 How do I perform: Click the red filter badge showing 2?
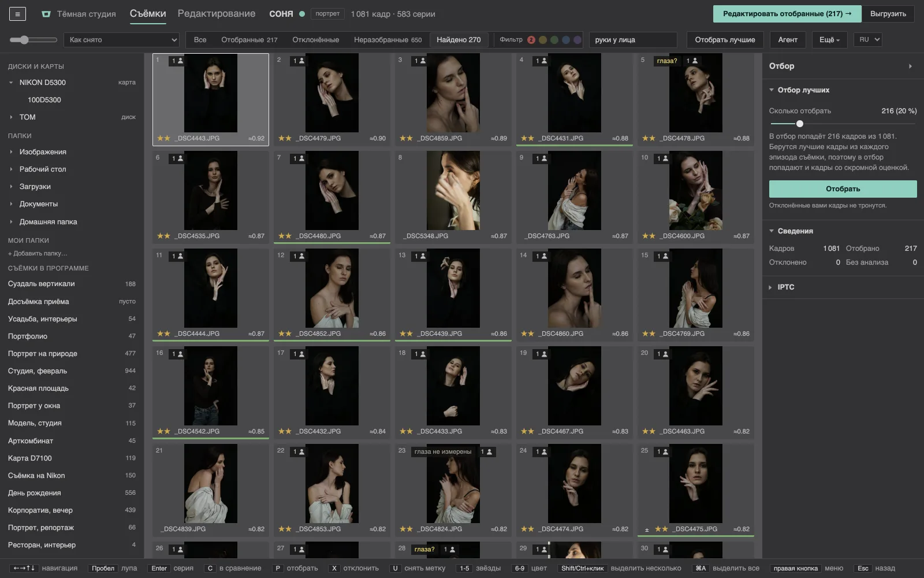pyautogui.click(x=531, y=40)
